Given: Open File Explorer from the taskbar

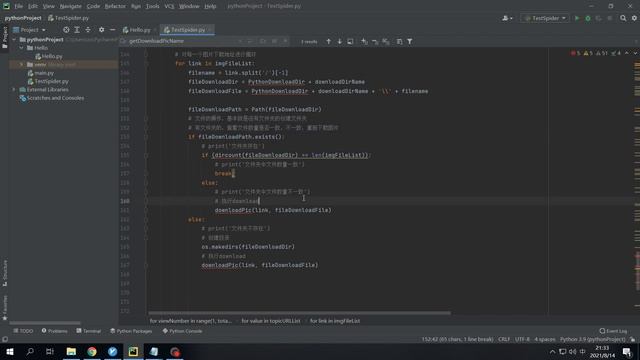Looking at the screenshot, I should (x=71, y=351).
